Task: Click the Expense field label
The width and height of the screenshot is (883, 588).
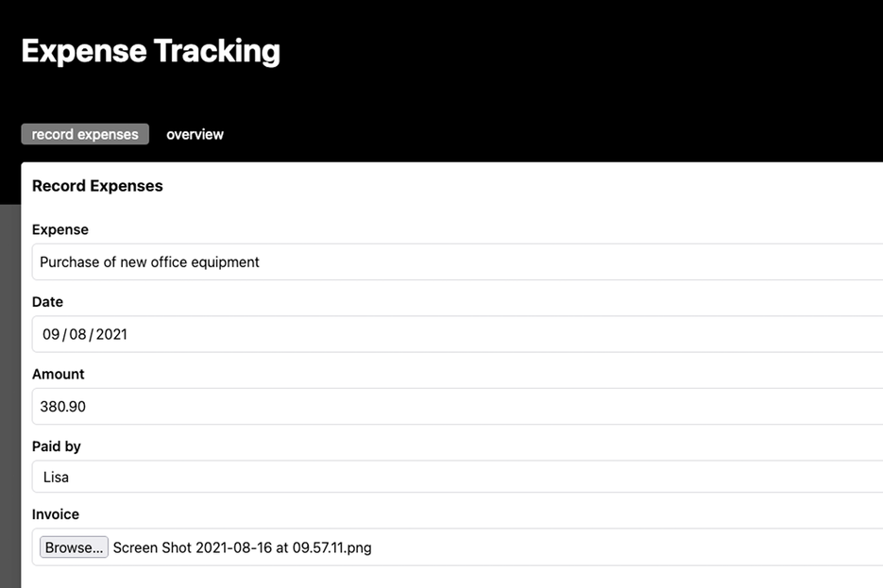Action: (x=59, y=229)
